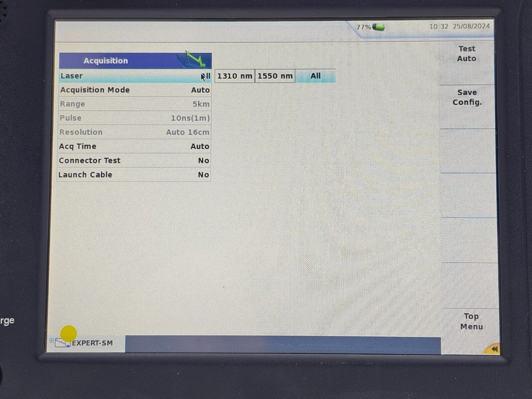
Task: Click the blue status bar at bottom
Action: tap(283, 344)
